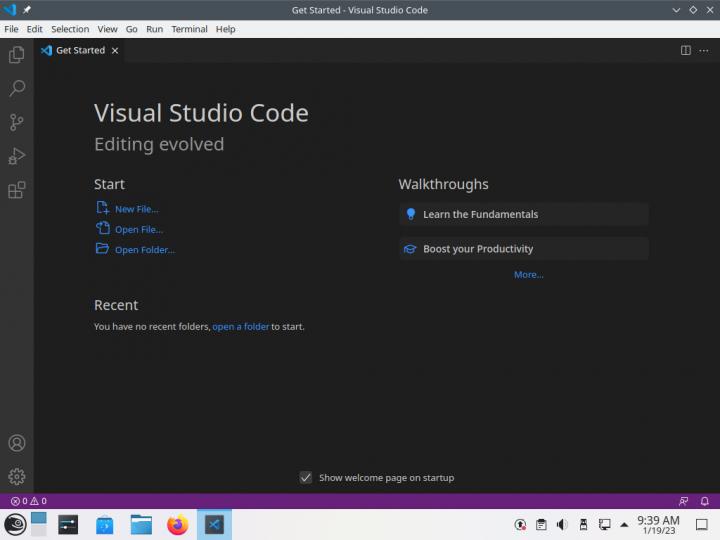Open Learn the Fundamentals walkthrough
720x540 pixels.
tap(480, 214)
